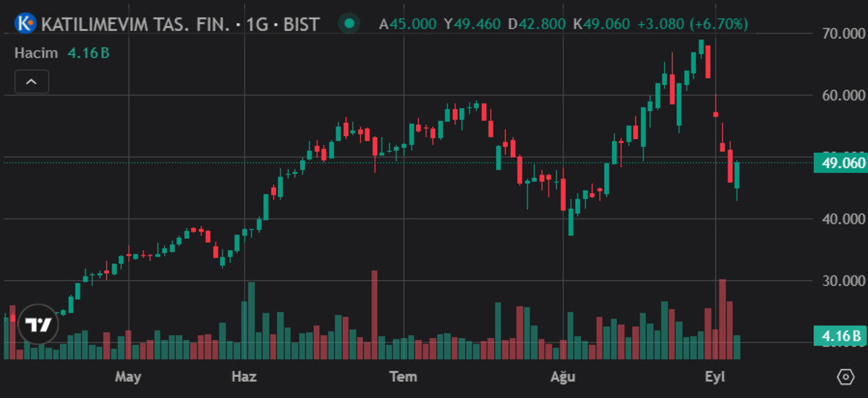Viewport: 868px width, 398px height.
Task: Select the Hacim volume indicator label
Action: click(37, 53)
